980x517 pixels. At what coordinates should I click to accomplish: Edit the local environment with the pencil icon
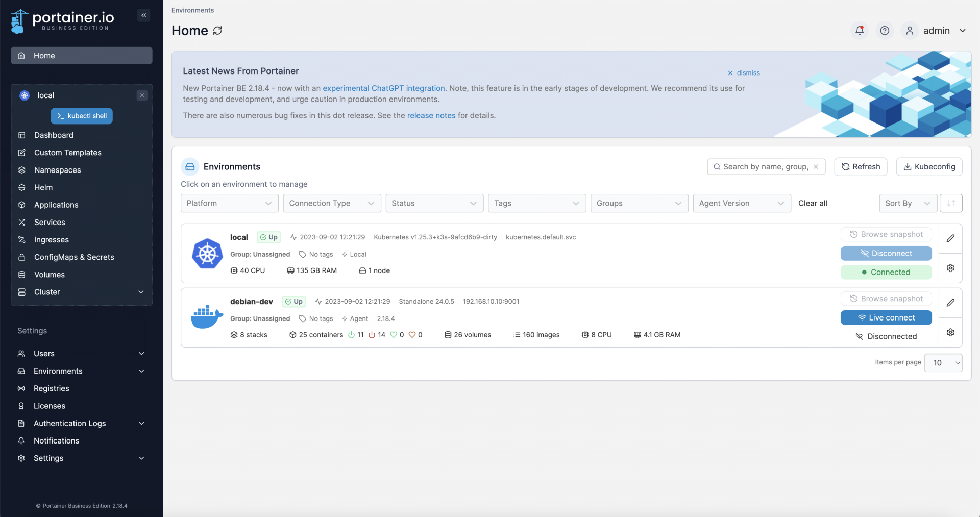tap(950, 238)
